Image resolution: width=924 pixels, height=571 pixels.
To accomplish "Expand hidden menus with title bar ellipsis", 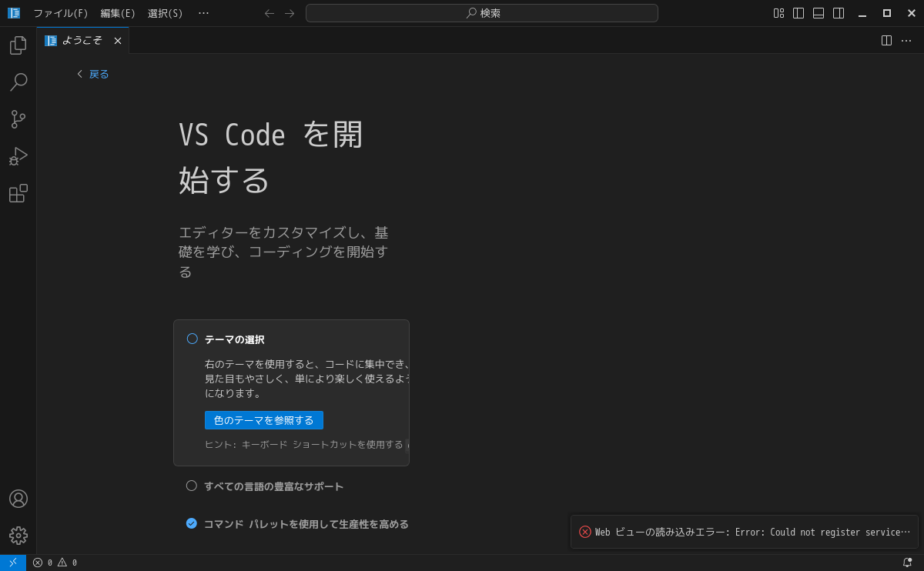I will [x=203, y=13].
